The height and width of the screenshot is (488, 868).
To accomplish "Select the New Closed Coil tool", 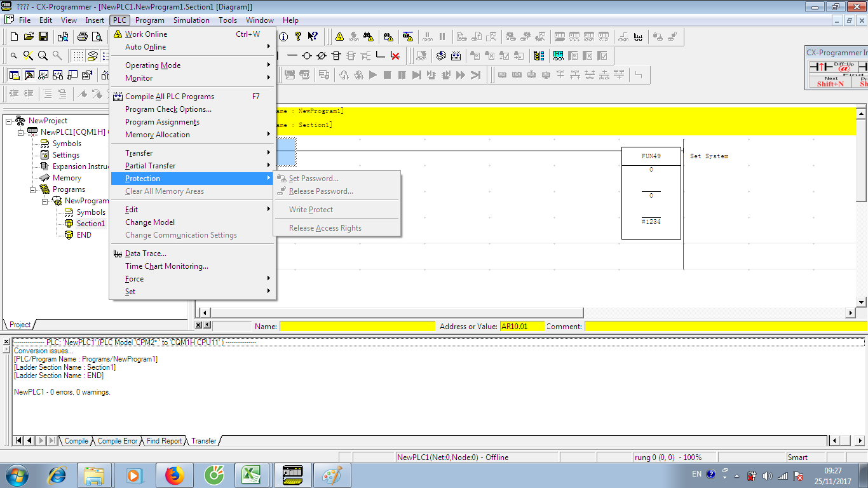I will (x=322, y=56).
